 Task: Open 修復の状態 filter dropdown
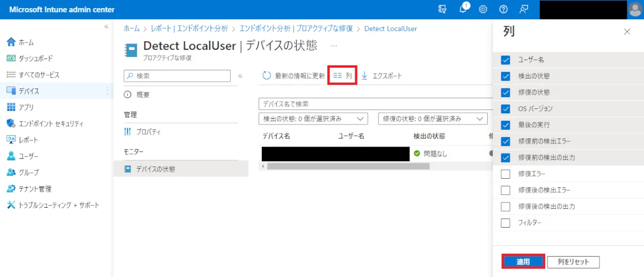[x=433, y=118]
